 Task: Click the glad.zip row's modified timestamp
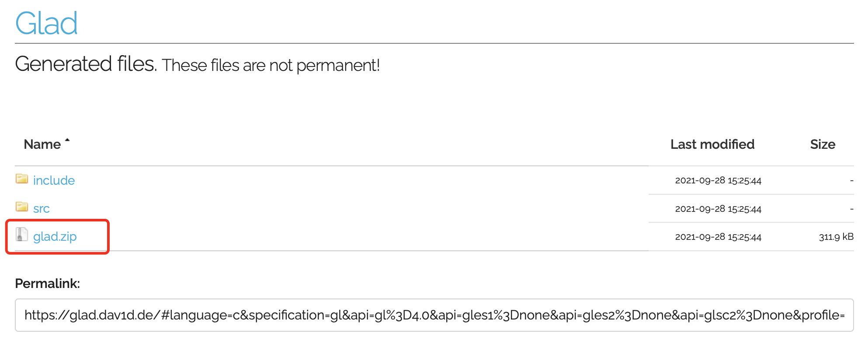coord(718,237)
